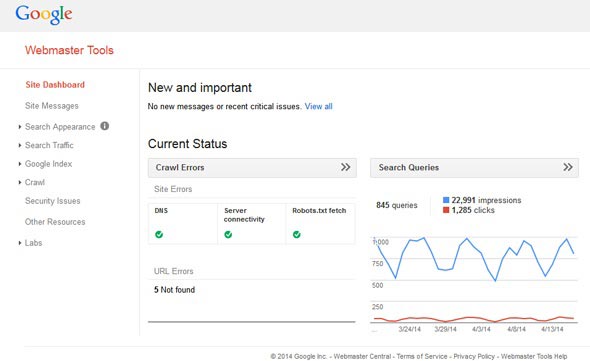
Task: Click the Google logo
Action: [x=44, y=14]
